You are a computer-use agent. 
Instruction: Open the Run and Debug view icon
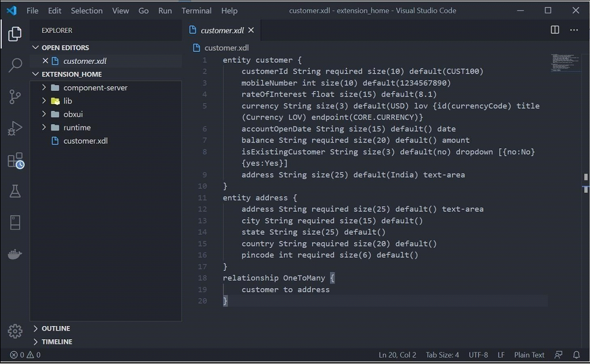[x=15, y=128]
